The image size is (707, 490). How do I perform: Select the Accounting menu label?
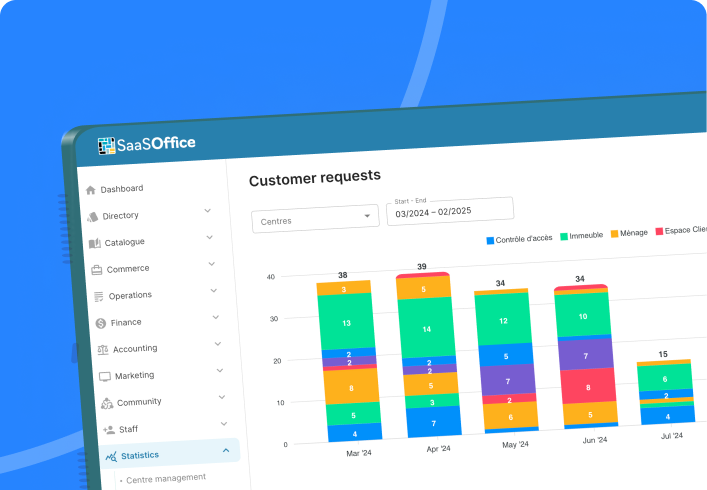pyautogui.click(x=135, y=348)
